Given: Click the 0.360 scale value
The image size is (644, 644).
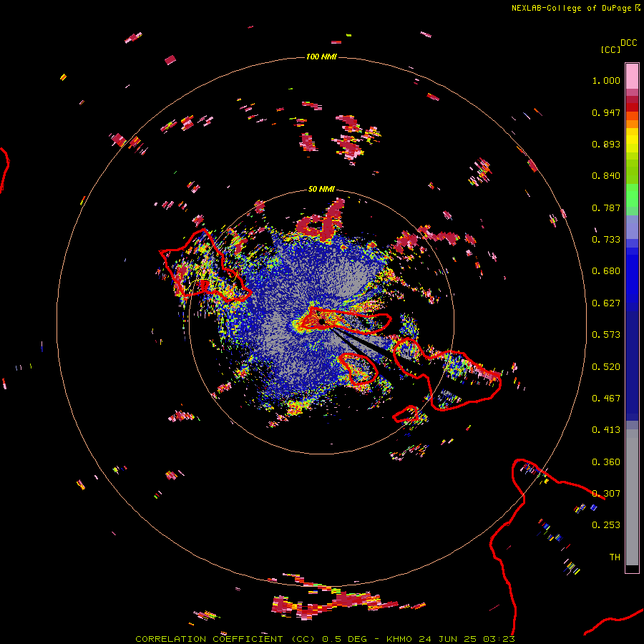Looking at the screenshot, I should click(x=606, y=462).
